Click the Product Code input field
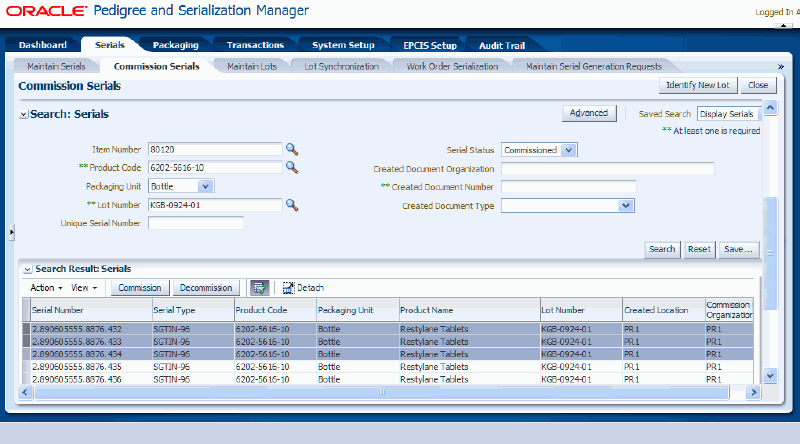The image size is (800, 444). pyautogui.click(x=215, y=167)
